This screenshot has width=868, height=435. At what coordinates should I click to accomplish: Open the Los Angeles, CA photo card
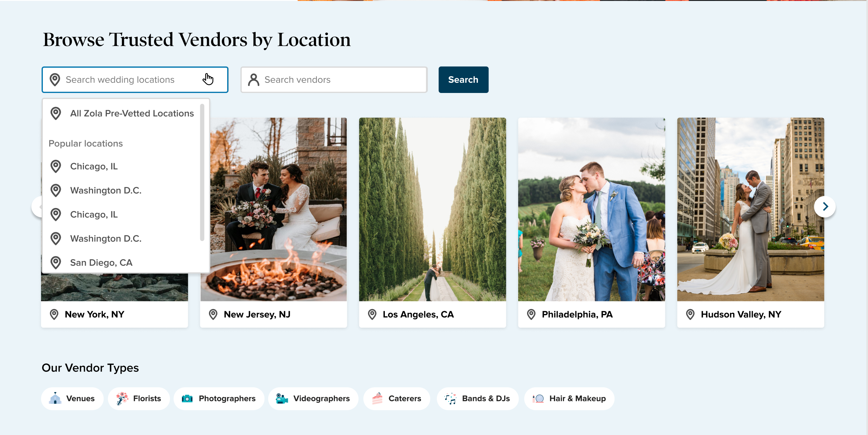432,209
